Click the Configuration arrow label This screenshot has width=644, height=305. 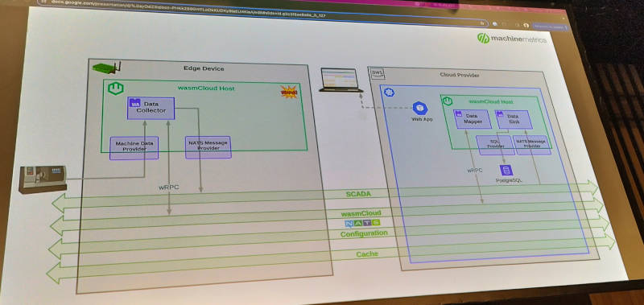pos(364,233)
